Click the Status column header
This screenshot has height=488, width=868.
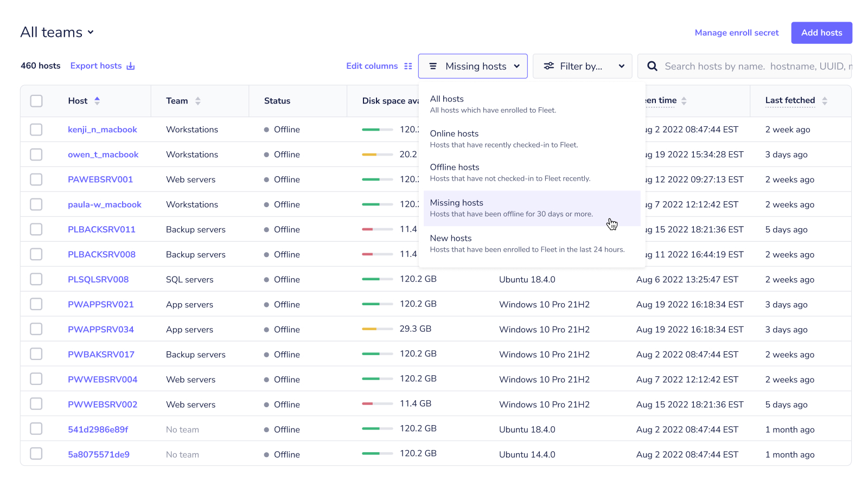pyautogui.click(x=277, y=101)
